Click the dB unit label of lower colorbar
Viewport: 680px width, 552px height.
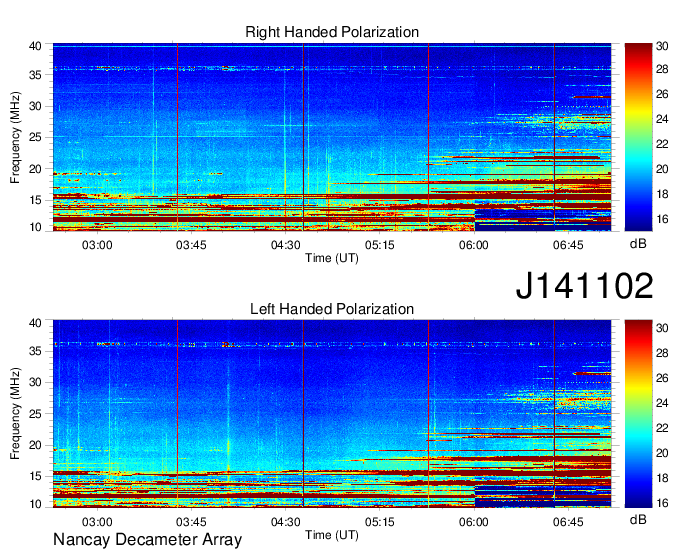pyautogui.click(x=638, y=519)
